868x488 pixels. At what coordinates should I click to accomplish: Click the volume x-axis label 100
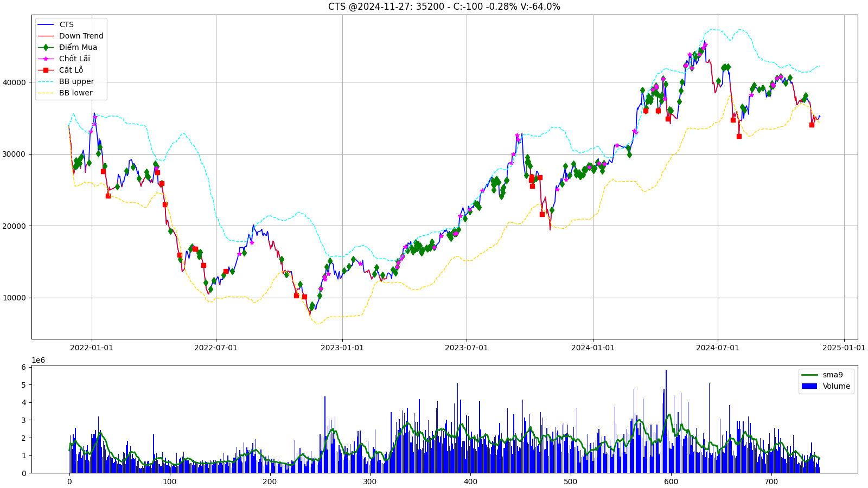tap(170, 481)
